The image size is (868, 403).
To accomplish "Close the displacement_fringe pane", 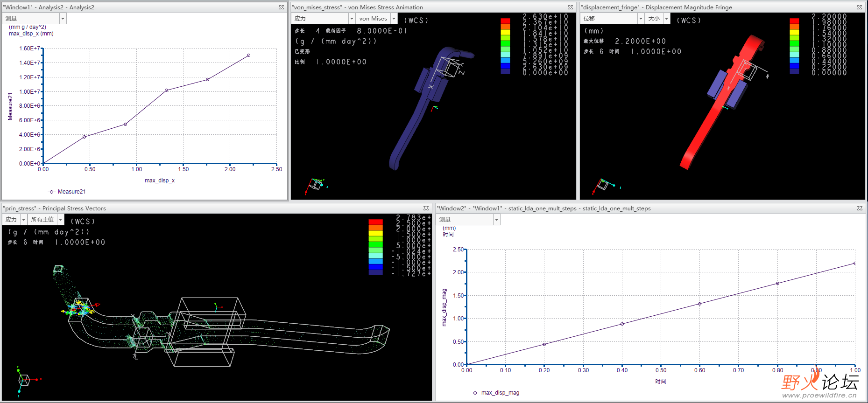I will pyautogui.click(x=859, y=7).
